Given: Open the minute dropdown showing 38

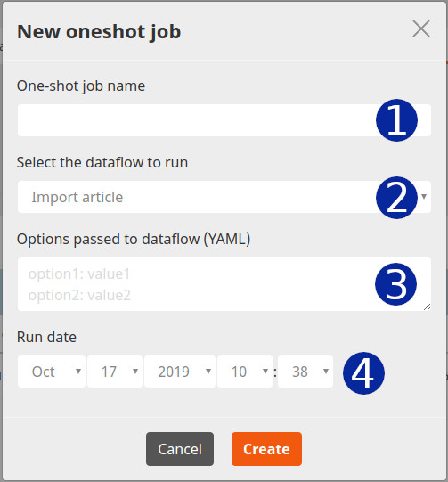Looking at the screenshot, I should [305, 372].
